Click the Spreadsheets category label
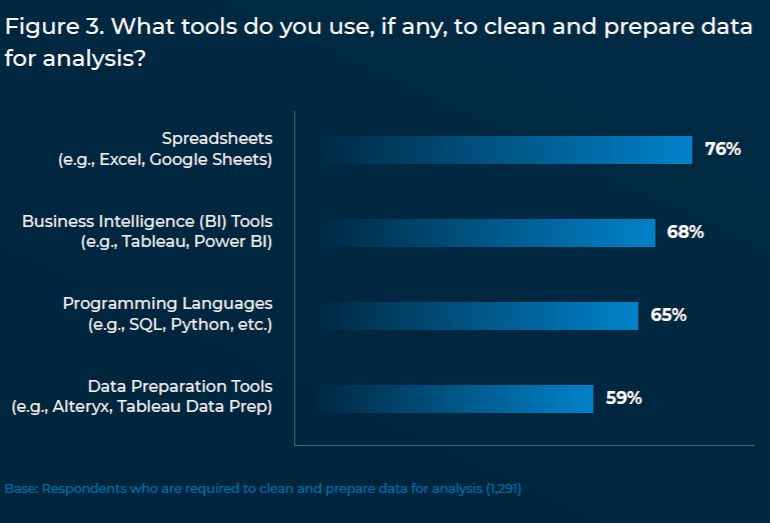 click(x=217, y=138)
